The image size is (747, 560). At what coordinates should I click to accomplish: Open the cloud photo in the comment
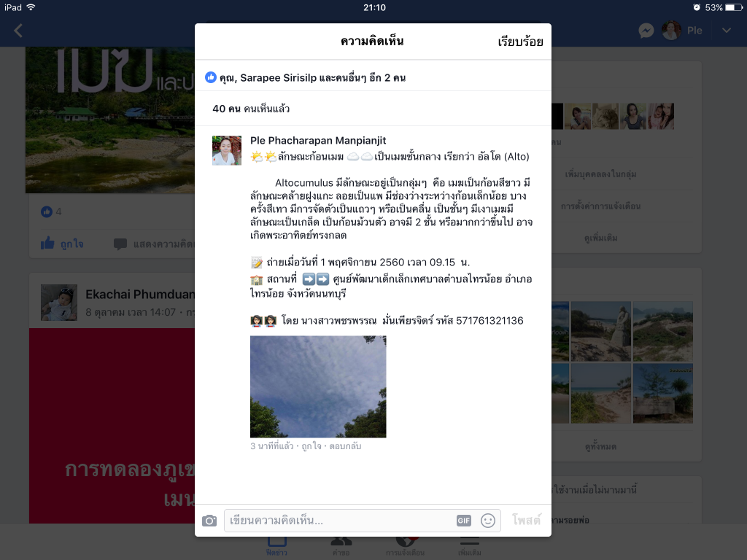point(318,386)
